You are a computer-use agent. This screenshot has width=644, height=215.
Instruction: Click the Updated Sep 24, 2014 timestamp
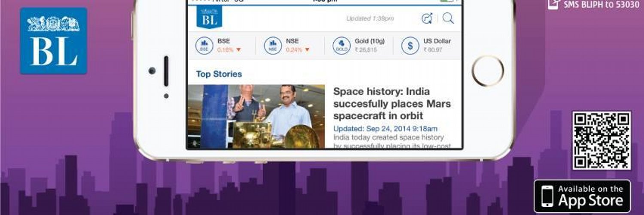tap(386, 129)
